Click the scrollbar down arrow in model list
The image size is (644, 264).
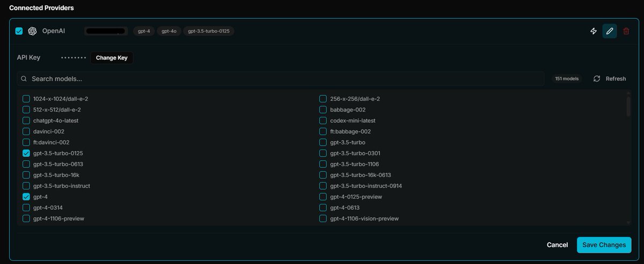[628, 222]
